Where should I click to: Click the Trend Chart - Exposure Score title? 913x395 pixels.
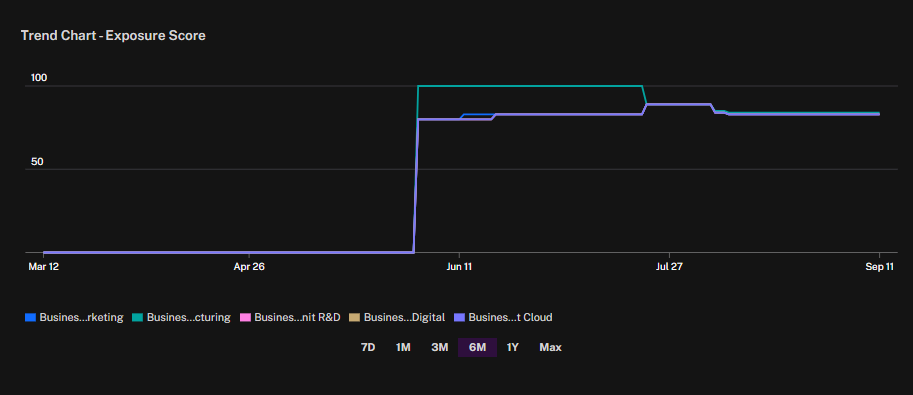[x=113, y=36]
